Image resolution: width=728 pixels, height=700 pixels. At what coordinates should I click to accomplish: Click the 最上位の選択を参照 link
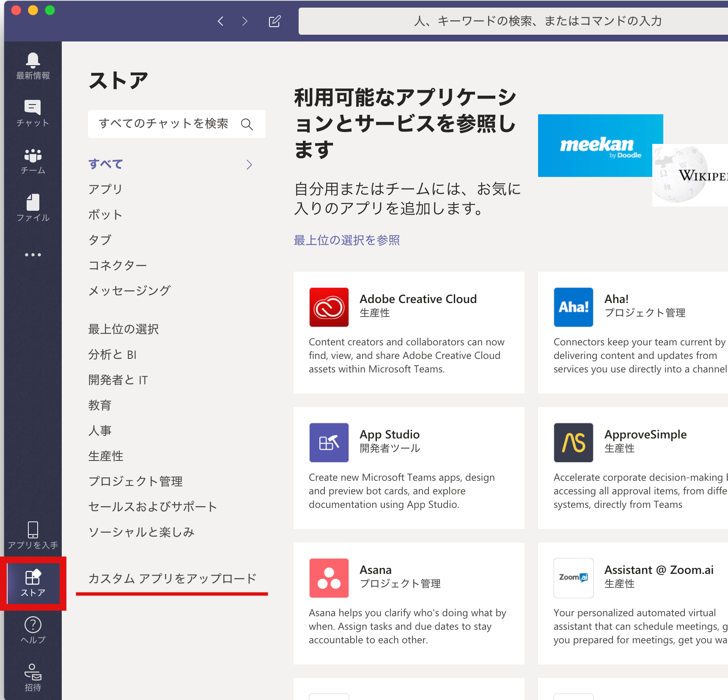tap(346, 240)
